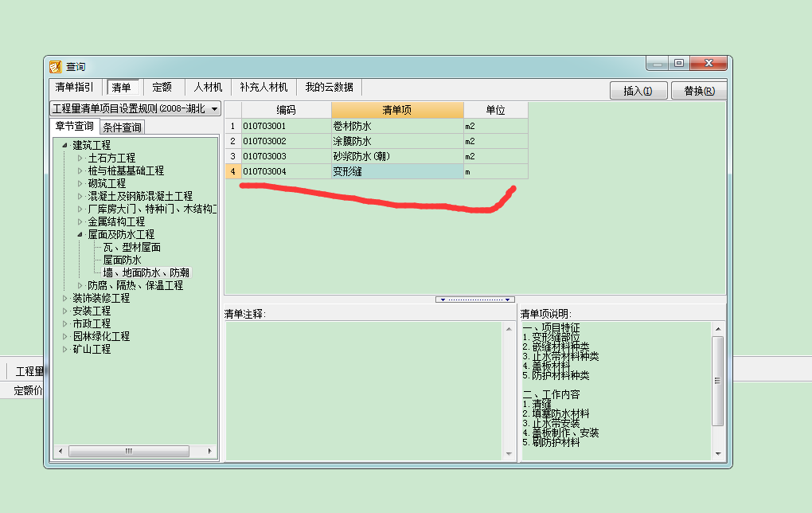
Task: Select the 清单 tab
Action: (x=122, y=87)
